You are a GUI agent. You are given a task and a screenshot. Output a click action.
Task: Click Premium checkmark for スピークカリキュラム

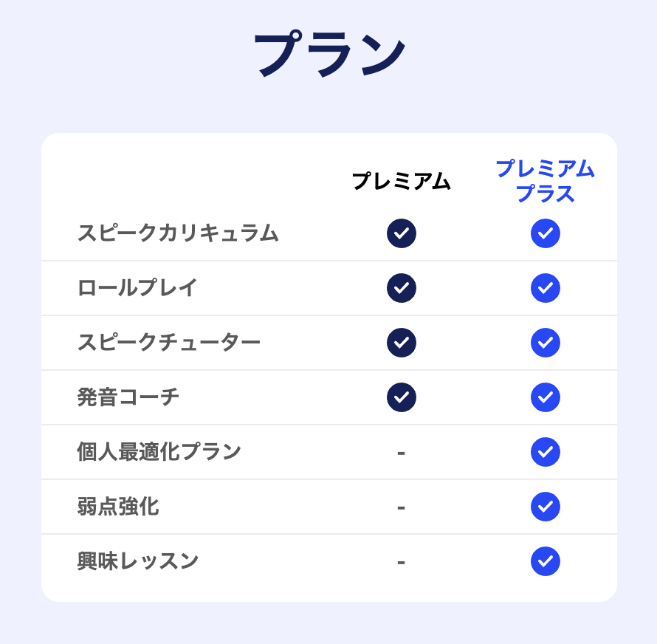(x=402, y=233)
